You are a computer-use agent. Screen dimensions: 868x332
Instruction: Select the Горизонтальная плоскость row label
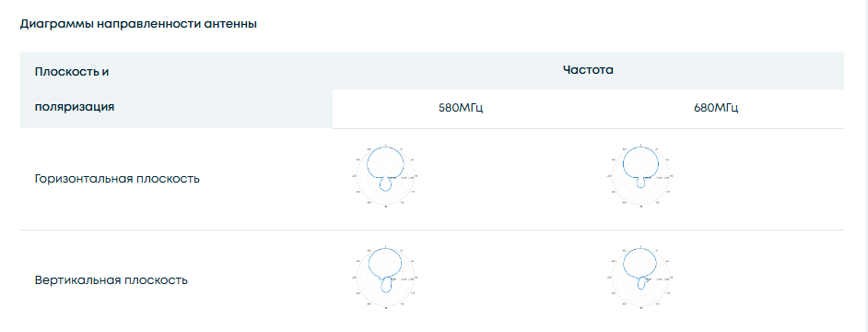(x=117, y=179)
